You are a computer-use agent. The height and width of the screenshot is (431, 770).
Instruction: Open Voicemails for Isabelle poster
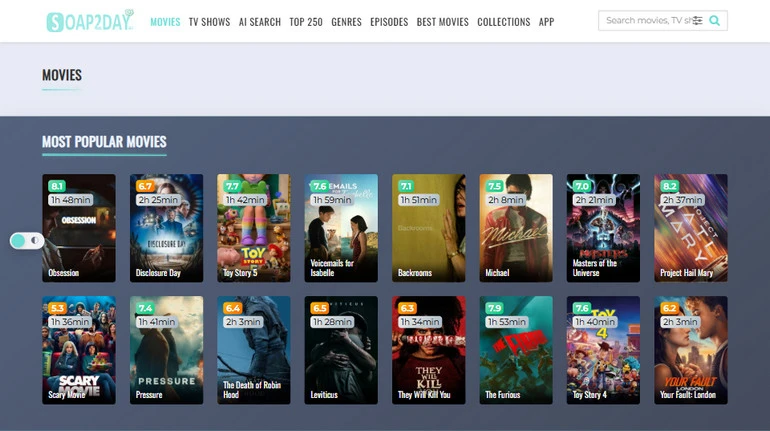tap(341, 228)
